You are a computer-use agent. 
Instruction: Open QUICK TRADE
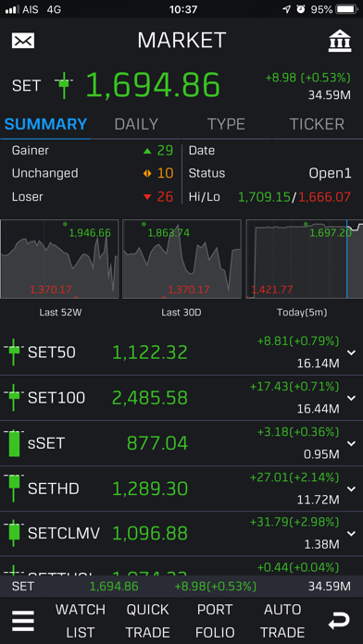[147, 621]
